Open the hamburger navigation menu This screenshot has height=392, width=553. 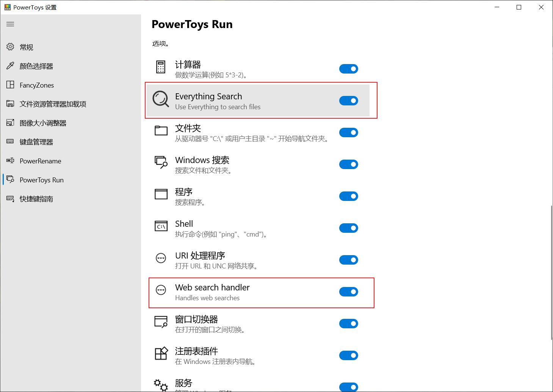click(10, 24)
